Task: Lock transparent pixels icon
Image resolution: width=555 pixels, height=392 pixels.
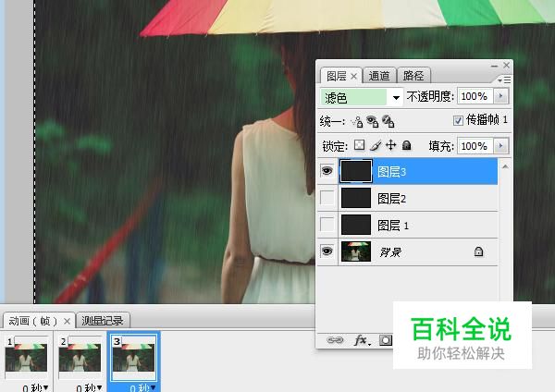Action: tap(359, 145)
